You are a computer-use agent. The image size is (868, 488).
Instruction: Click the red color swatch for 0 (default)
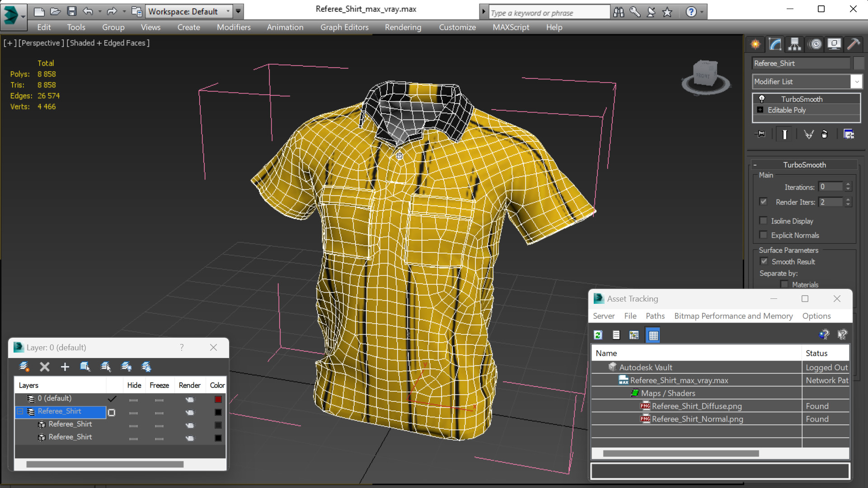[x=218, y=400]
